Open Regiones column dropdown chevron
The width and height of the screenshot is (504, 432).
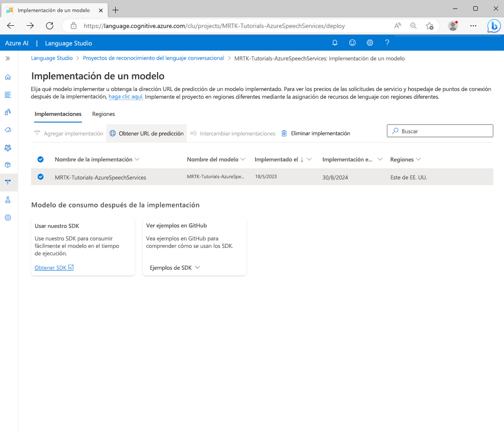point(418,159)
